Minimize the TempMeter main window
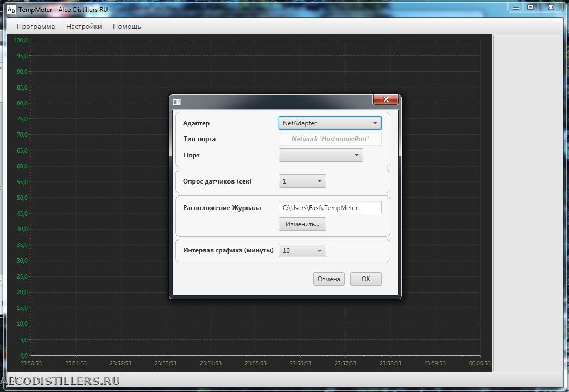Image resolution: width=569 pixels, height=392 pixels. click(x=515, y=7)
